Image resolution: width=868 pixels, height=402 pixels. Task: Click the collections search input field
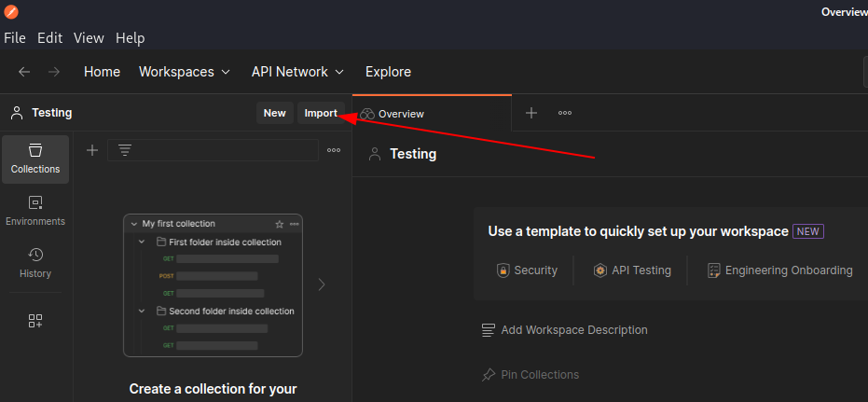point(214,150)
